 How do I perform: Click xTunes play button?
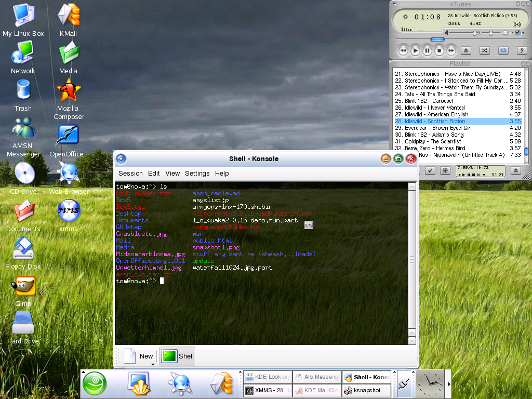[x=415, y=50]
